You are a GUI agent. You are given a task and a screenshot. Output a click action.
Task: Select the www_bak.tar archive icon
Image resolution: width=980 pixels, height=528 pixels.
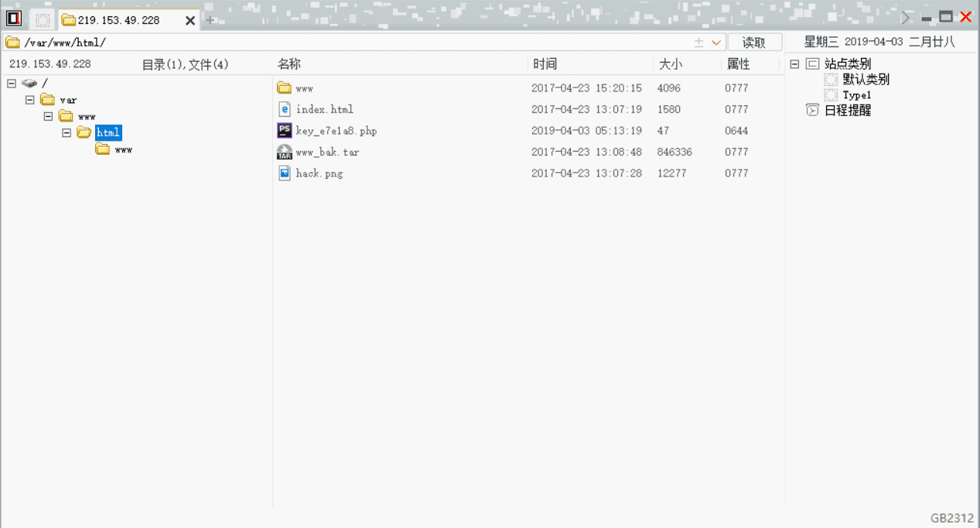coord(284,152)
